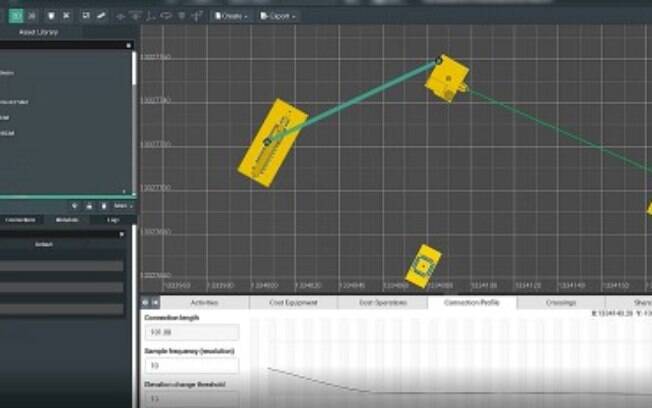
Task: Click the trash icon left of the Select dropdown
Action: (x=104, y=206)
